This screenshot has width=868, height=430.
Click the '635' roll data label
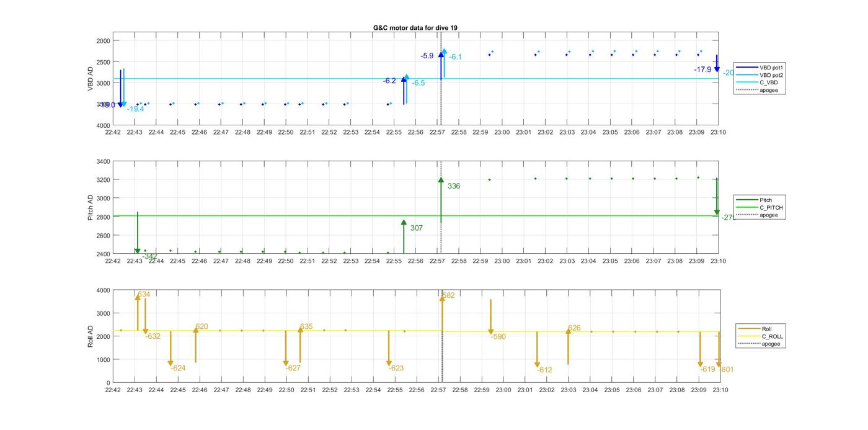pos(306,326)
